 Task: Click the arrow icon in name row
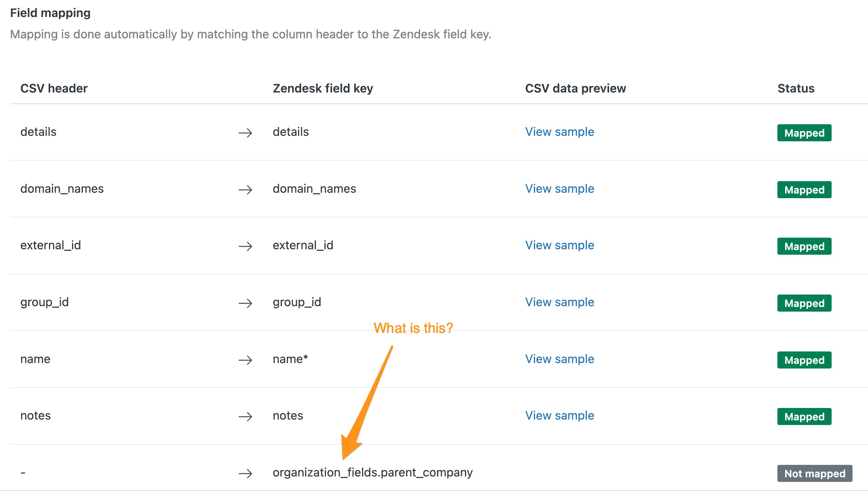coord(245,360)
